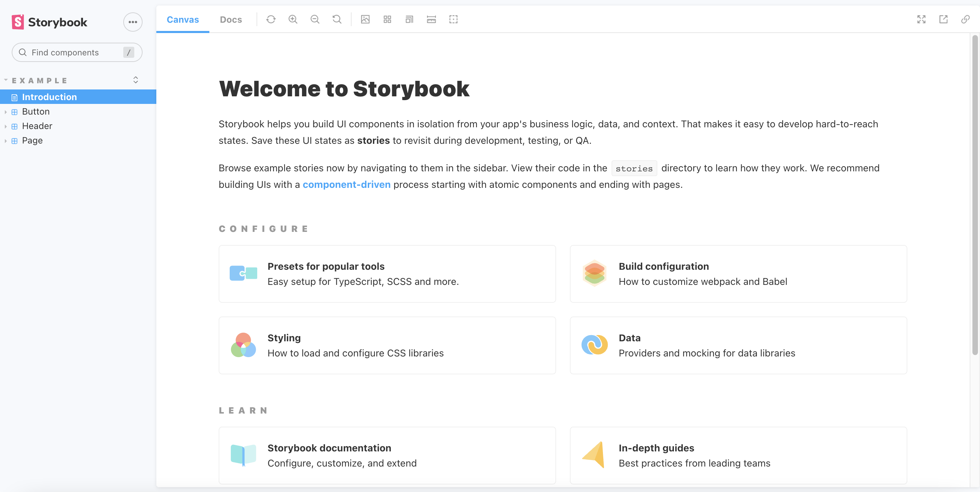Click the blue-yellow swirl data icon
The image size is (980, 492).
click(x=595, y=344)
